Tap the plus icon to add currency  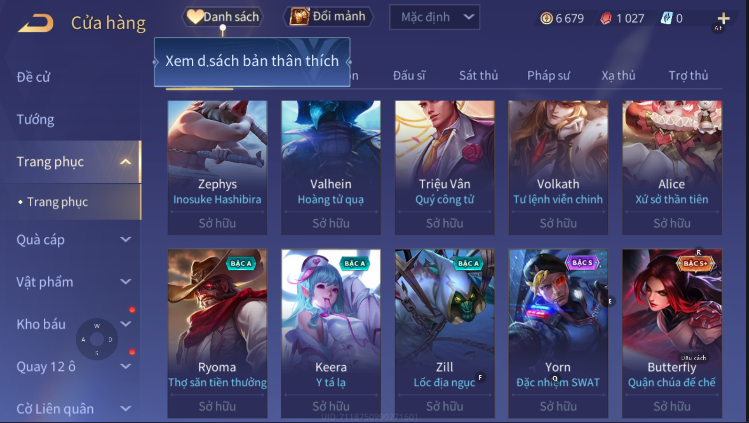click(723, 19)
